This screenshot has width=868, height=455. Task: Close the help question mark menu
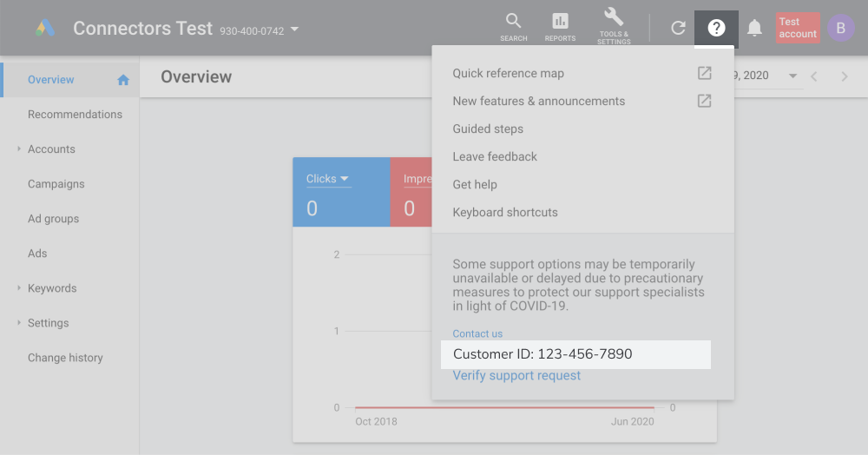click(716, 28)
